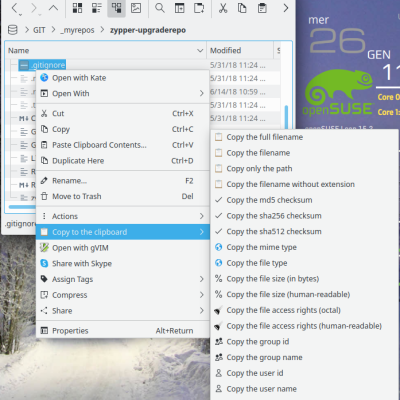Go back with the back arrow
This screenshot has height=400, width=400.
(15, 8)
